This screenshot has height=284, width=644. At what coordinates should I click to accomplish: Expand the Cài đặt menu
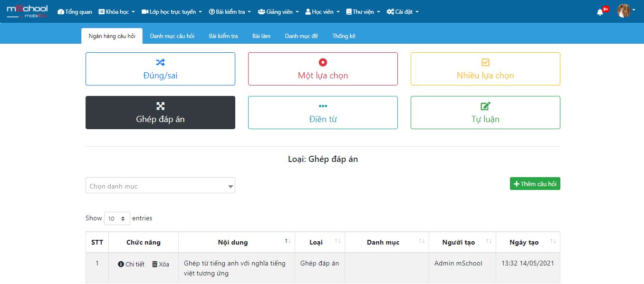coord(403,12)
